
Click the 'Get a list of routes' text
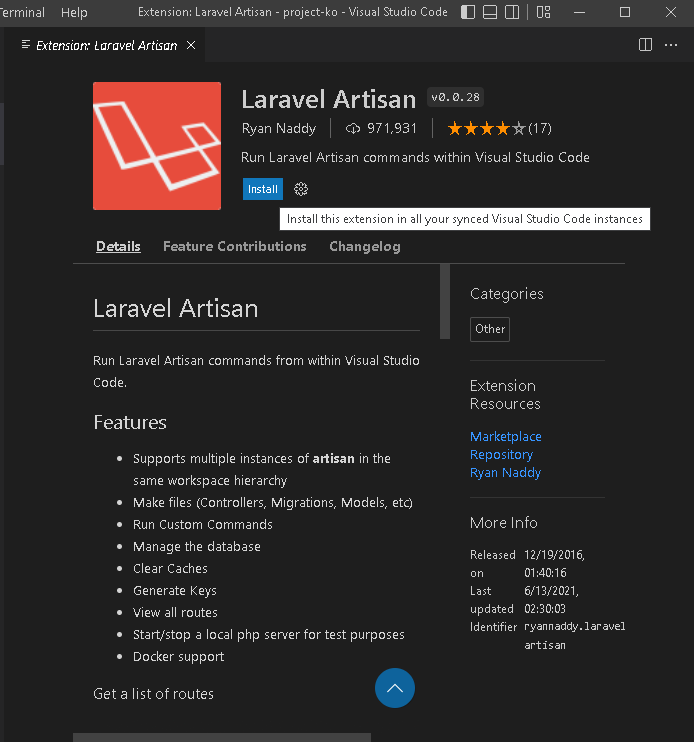coord(153,694)
